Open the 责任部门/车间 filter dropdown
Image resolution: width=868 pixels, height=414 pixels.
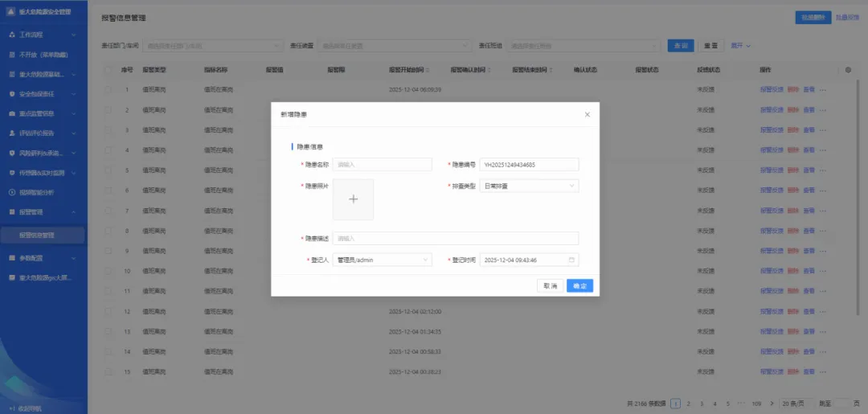point(214,46)
